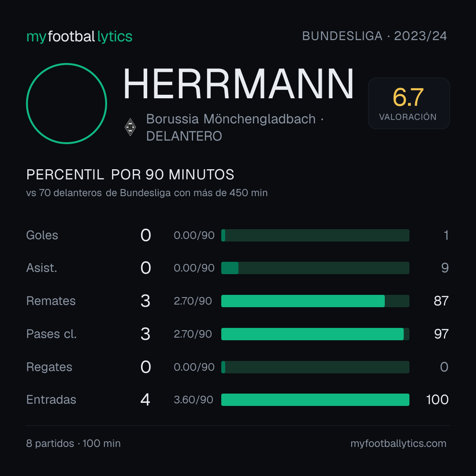Click the Entradas full percentile bar
476x476 pixels.
click(x=315, y=400)
